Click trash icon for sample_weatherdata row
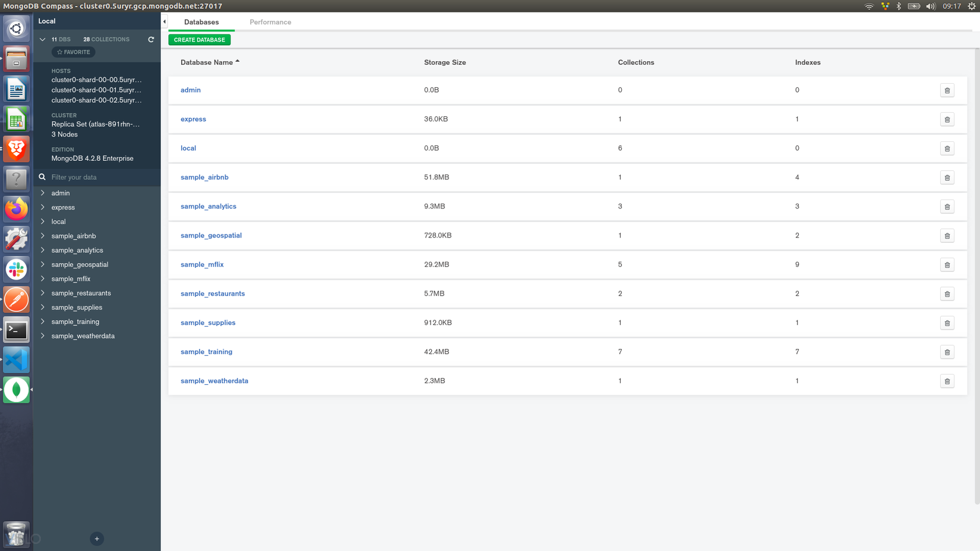980x551 pixels. [x=947, y=381]
